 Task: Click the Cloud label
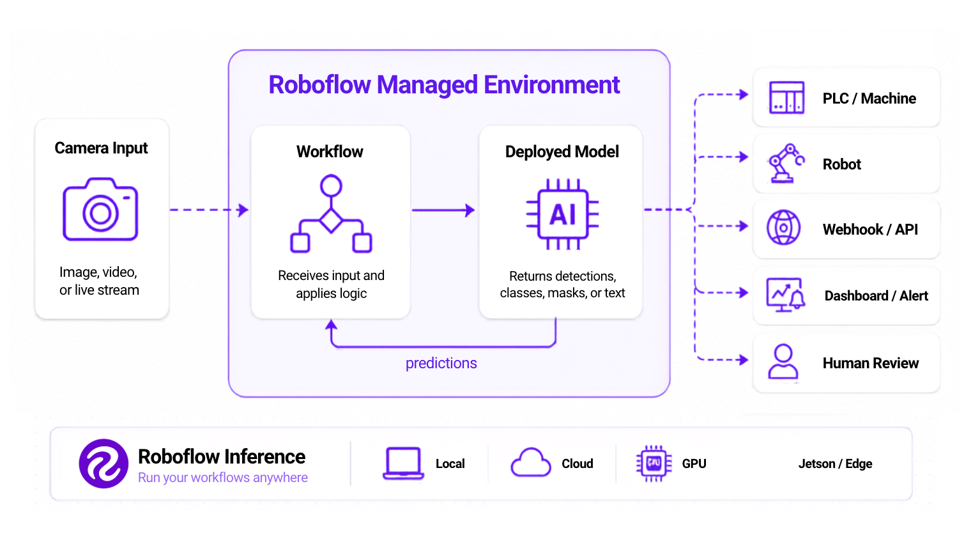[x=577, y=464]
